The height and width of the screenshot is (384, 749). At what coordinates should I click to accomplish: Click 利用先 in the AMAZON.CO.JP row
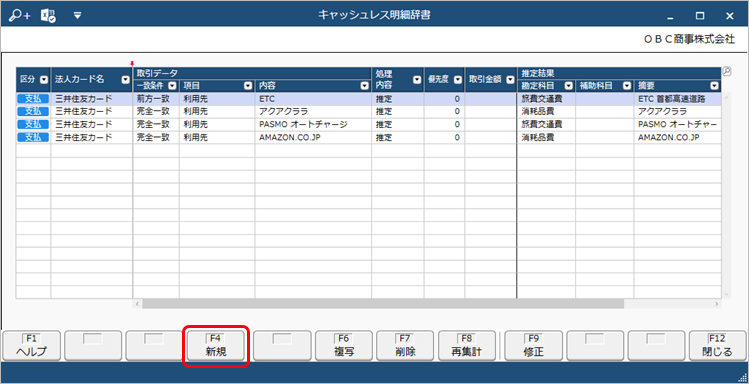[217, 138]
